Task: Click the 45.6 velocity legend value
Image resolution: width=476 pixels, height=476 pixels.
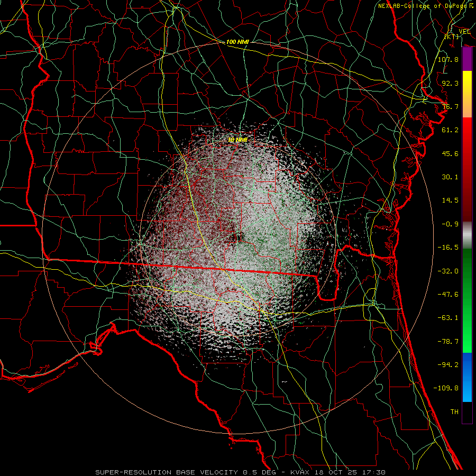Action: point(450,153)
